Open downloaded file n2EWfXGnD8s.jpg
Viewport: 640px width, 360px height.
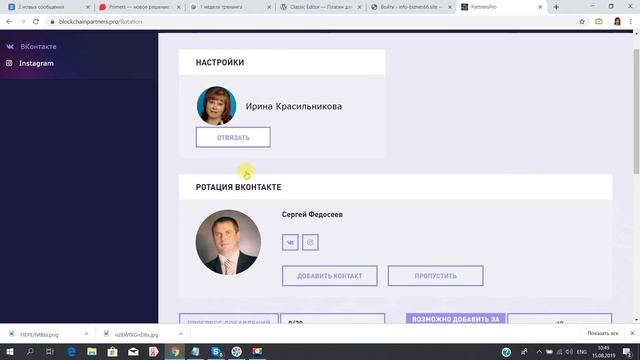(x=136, y=335)
